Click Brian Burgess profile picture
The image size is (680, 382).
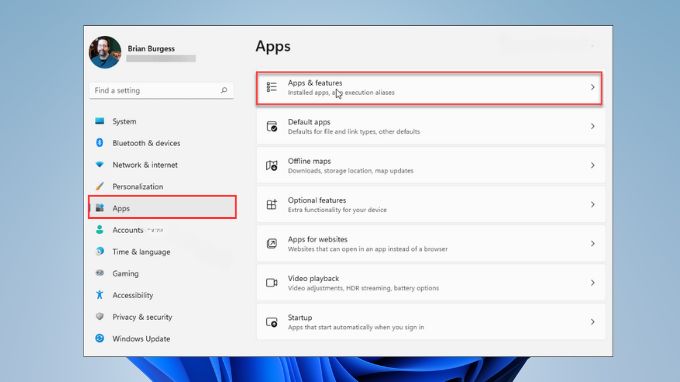105,52
